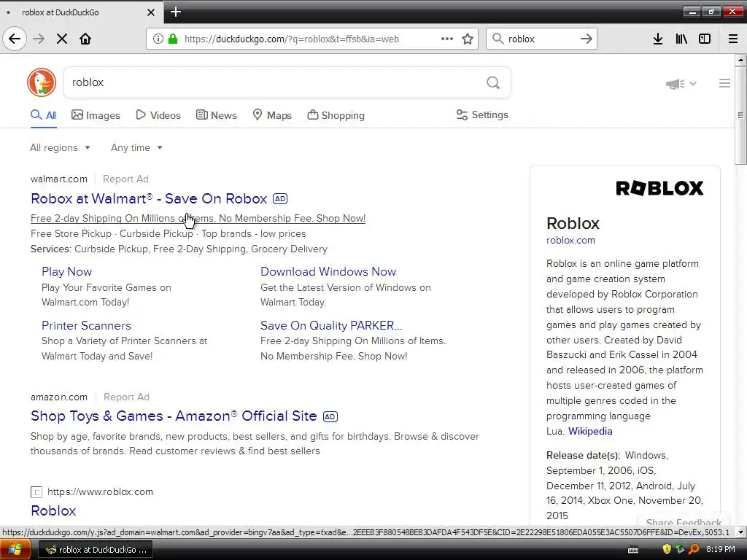
Task: Toggle the sidebar view icon
Action: 705,39
